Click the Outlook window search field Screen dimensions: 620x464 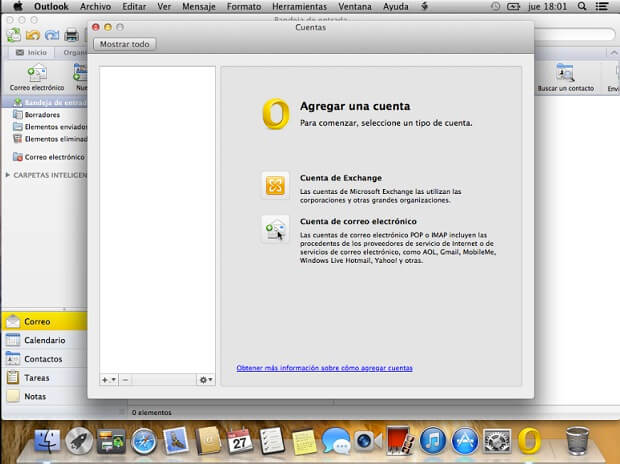pyautogui.click(x=575, y=34)
